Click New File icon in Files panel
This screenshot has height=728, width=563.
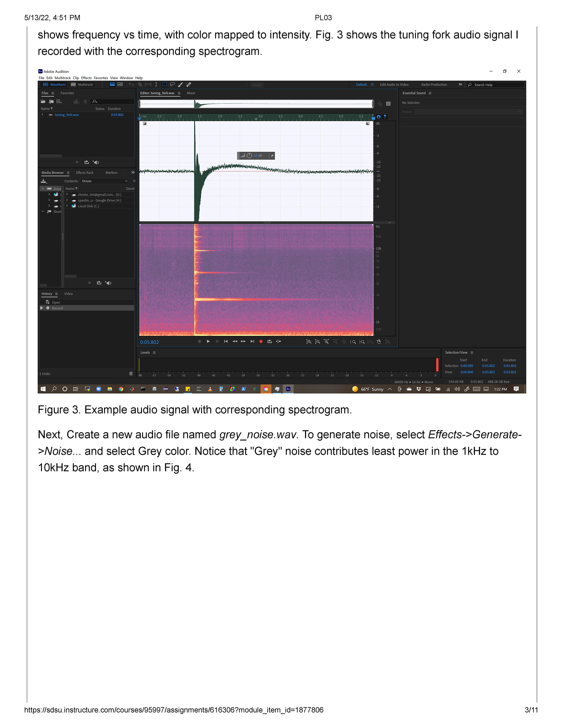click(59, 101)
